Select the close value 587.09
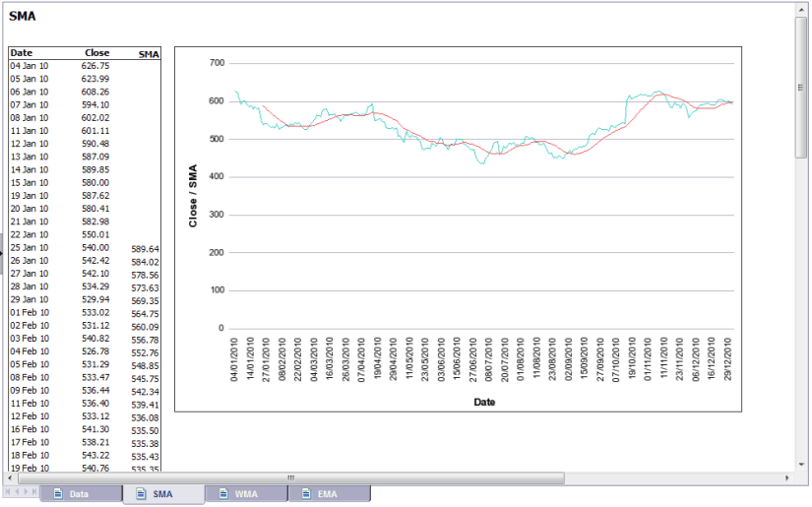The width and height of the screenshot is (812, 507). coord(95,157)
